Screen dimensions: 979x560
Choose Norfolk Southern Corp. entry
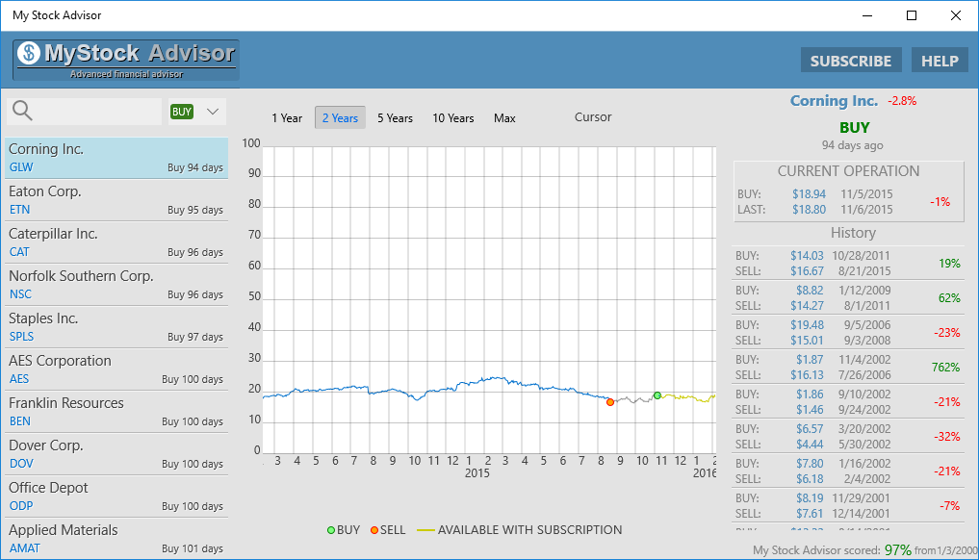tap(116, 285)
